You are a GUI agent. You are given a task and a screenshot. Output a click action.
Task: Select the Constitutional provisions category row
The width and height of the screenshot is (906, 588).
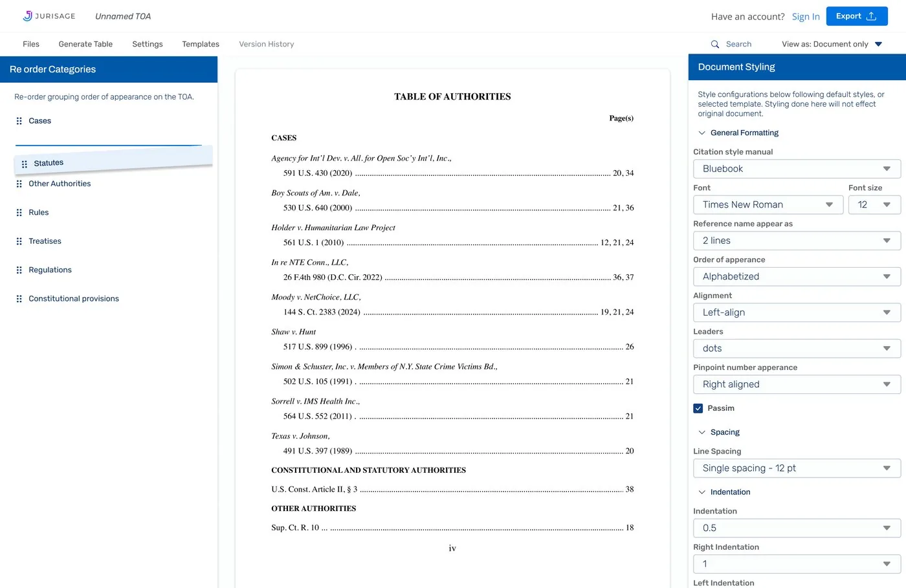click(109, 299)
